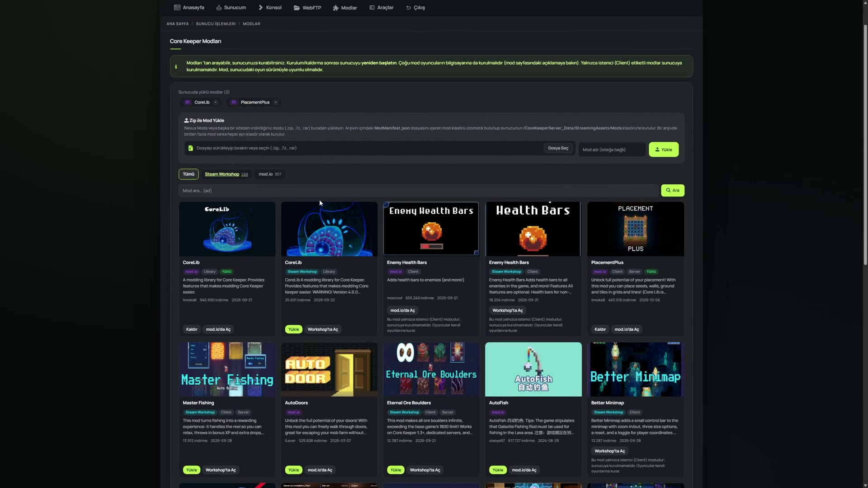This screenshot has width=868, height=488.
Task: Click the page vertical scrollbar
Action: [865, 145]
